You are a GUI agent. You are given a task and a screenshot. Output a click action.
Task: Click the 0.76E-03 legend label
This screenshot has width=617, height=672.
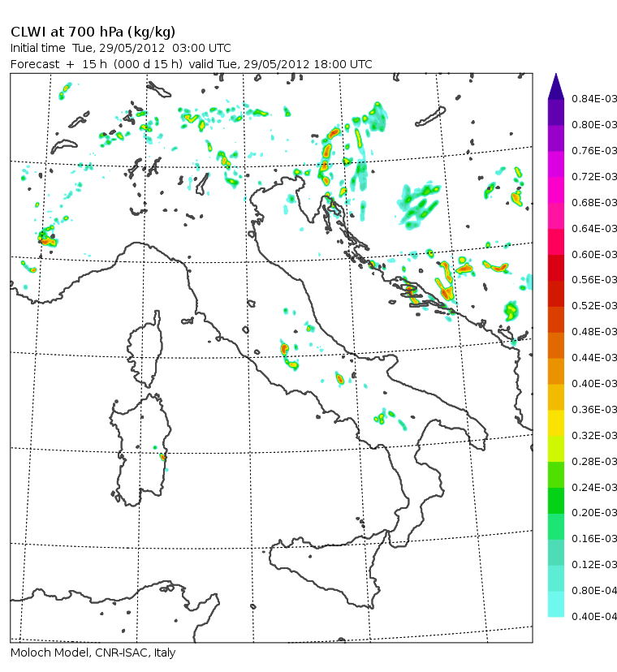click(x=594, y=151)
